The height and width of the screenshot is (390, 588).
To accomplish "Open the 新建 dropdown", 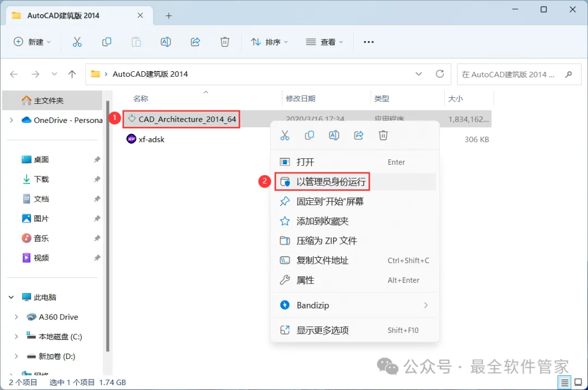I will coord(32,42).
